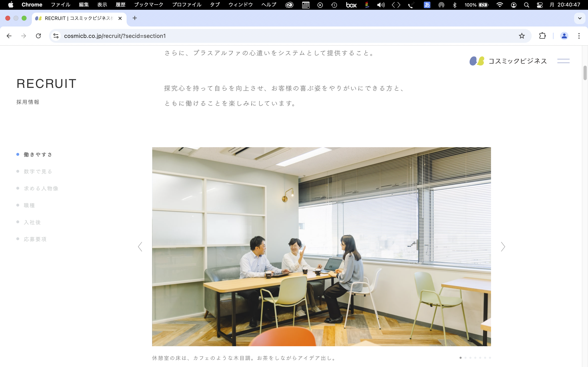View site information icon in address bar
Viewport: 588px width, 367px height.
tap(56, 36)
